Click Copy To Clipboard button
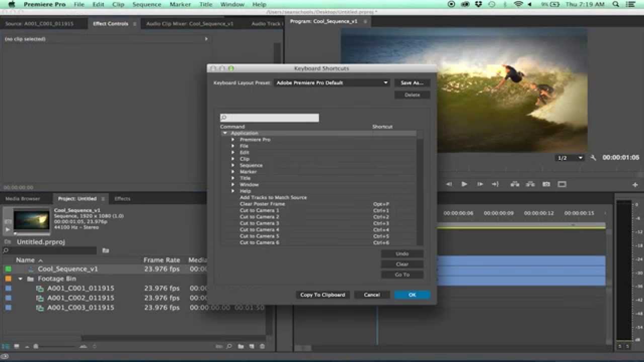The width and height of the screenshot is (644, 362). [x=323, y=295]
